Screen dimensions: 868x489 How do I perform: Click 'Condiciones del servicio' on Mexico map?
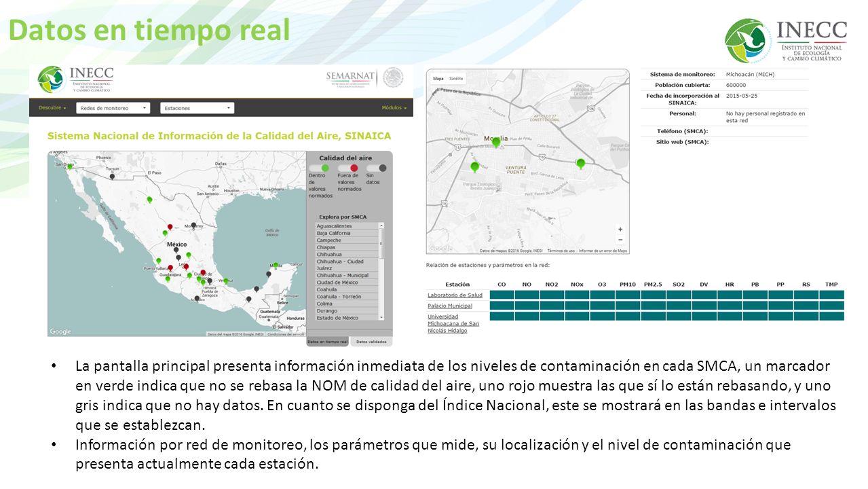[x=286, y=334]
